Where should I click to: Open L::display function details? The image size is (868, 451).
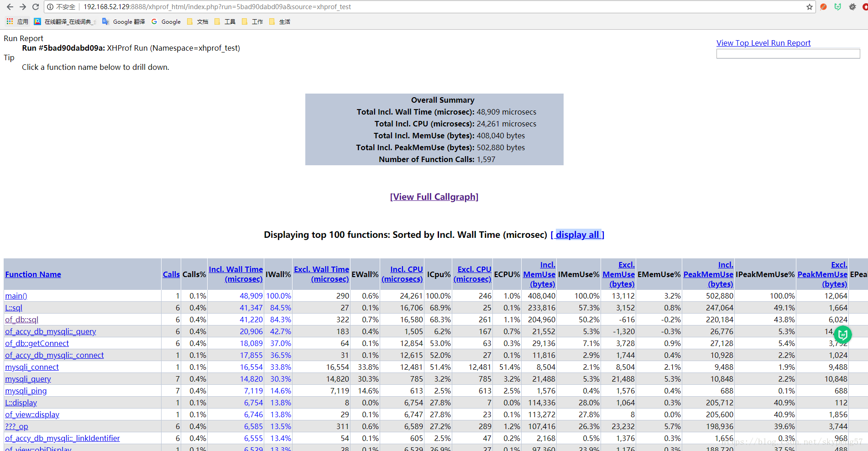coord(21,403)
